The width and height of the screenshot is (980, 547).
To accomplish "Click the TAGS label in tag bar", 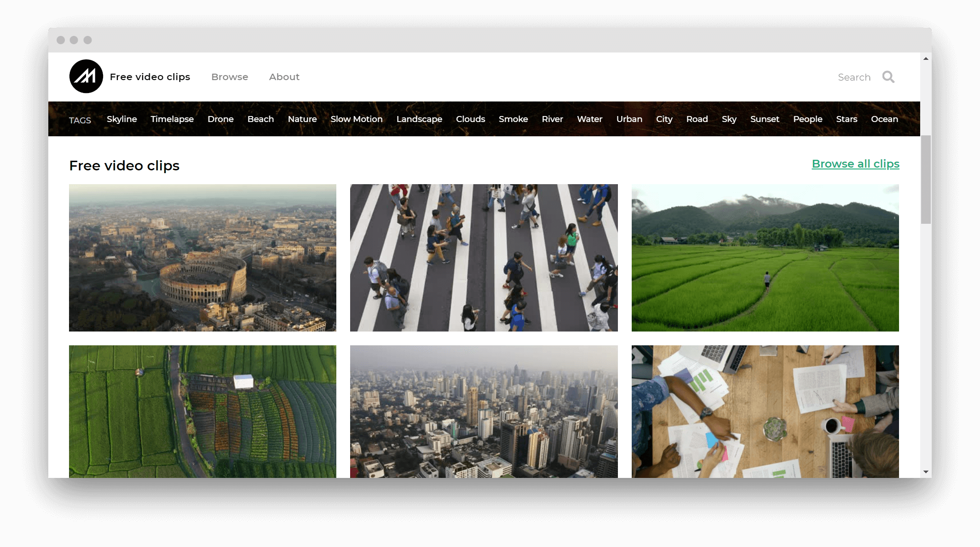I will (x=80, y=120).
